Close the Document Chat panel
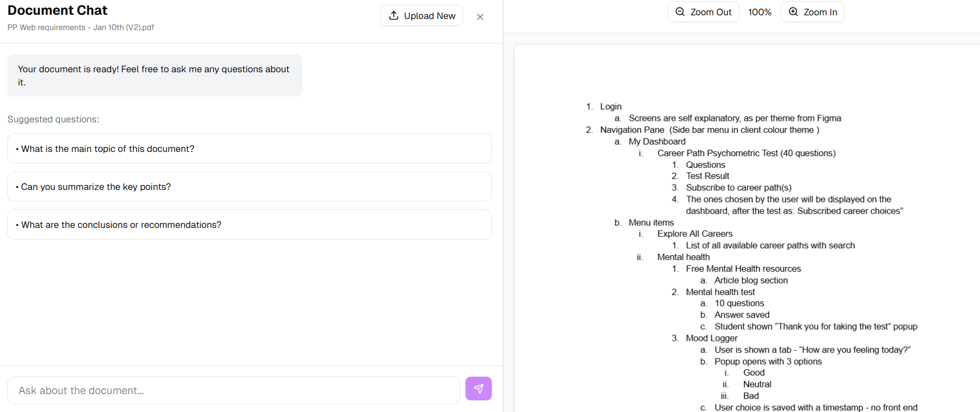The image size is (980, 412). (x=480, y=17)
